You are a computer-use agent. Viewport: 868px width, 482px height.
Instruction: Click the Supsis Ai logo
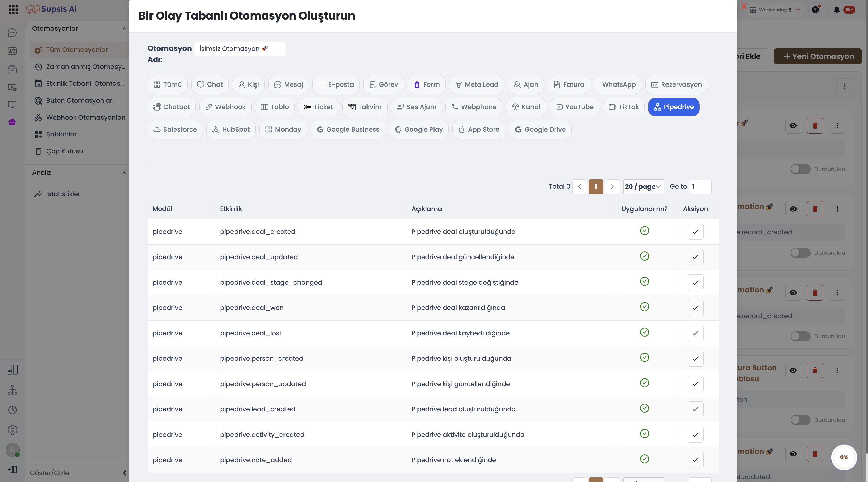[51, 9]
